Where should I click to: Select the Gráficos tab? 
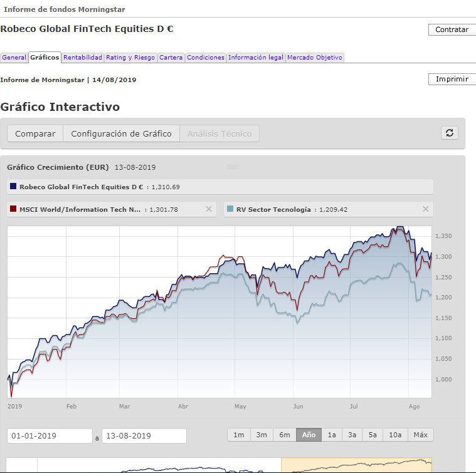(x=45, y=57)
